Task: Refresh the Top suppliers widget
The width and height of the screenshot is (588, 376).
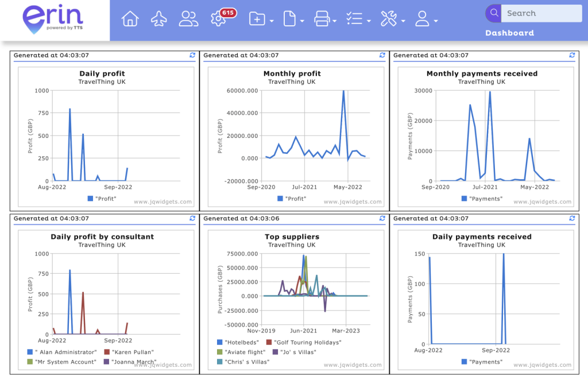Action: 382,219
